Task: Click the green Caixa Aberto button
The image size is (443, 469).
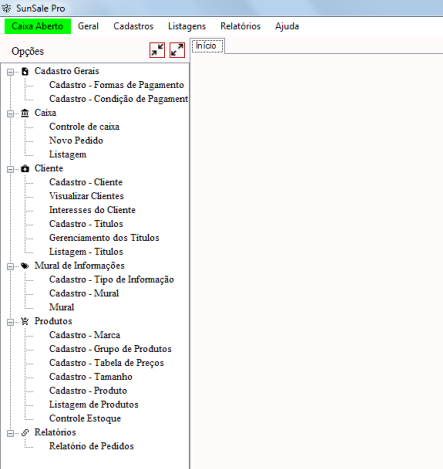Action: point(38,26)
